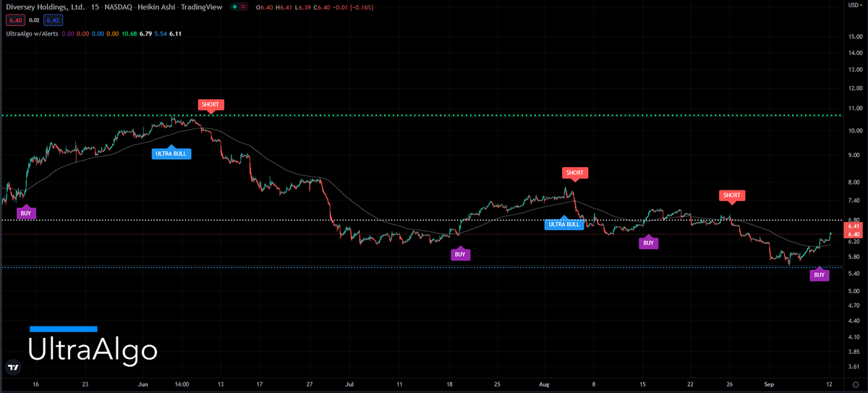This screenshot has height=393, width=868.
Task: Click the SHORT signal label in June
Action: click(x=210, y=104)
